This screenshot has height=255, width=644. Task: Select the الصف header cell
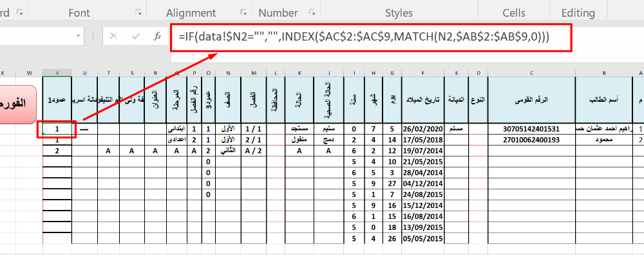[x=229, y=100]
